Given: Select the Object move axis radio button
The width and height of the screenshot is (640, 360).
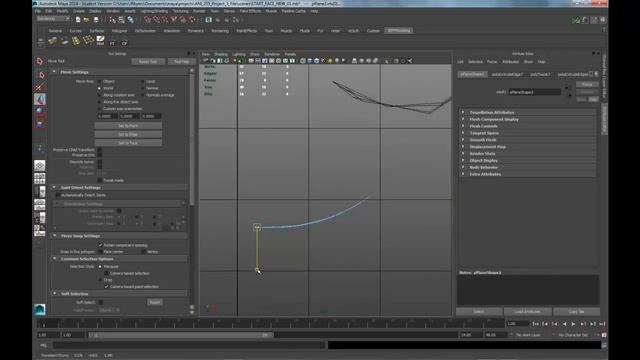Looking at the screenshot, I should coord(100,81).
